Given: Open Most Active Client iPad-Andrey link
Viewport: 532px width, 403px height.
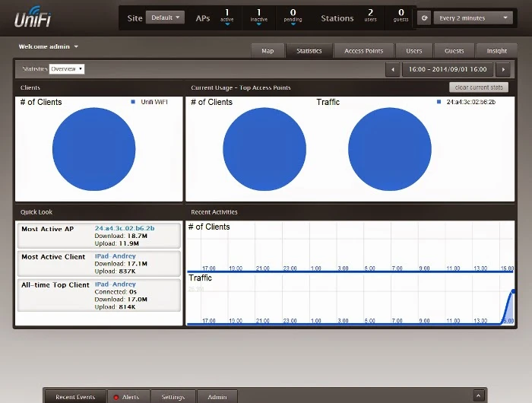Looking at the screenshot, I should pos(115,256).
